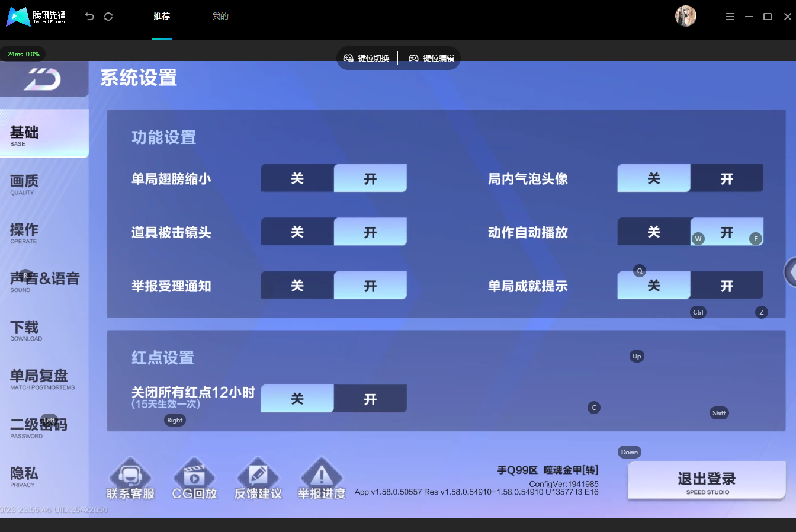Screen dimensions: 796x532
Task: Set 局内气泡头像 to 开
Action: [x=727, y=178]
